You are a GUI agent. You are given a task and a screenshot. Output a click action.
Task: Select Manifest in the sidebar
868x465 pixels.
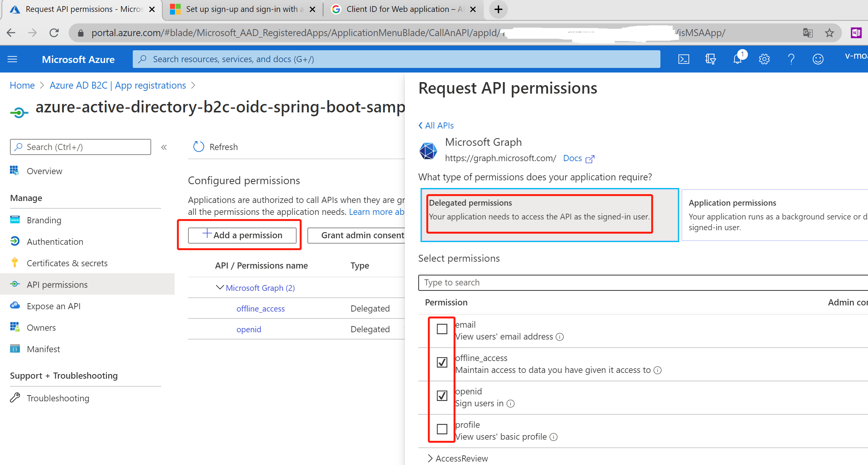click(x=43, y=349)
